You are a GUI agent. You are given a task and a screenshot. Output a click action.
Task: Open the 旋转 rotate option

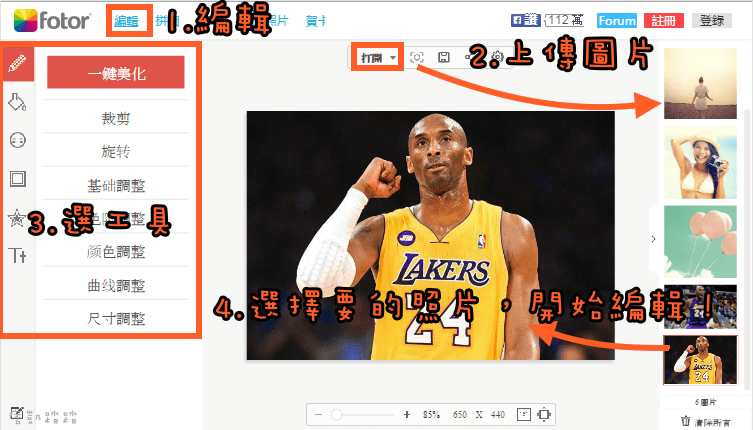pyautogui.click(x=116, y=151)
